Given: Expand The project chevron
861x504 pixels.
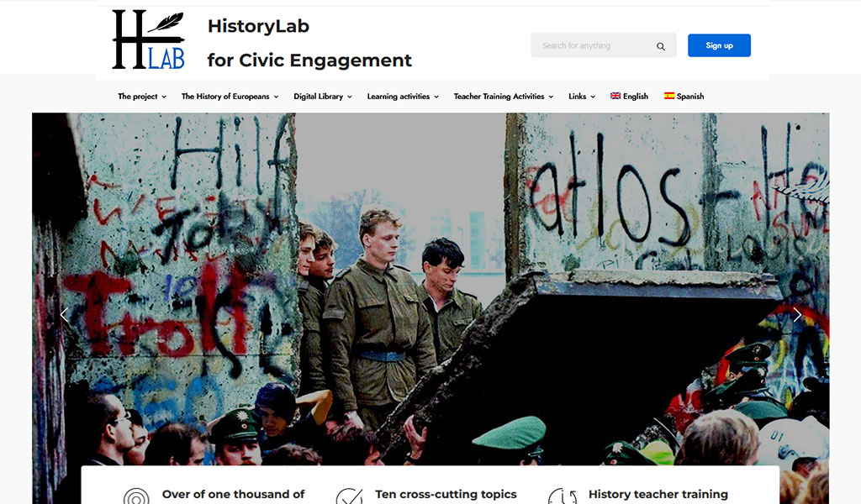Looking at the screenshot, I should pyautogui.click(x=164, y=97).
